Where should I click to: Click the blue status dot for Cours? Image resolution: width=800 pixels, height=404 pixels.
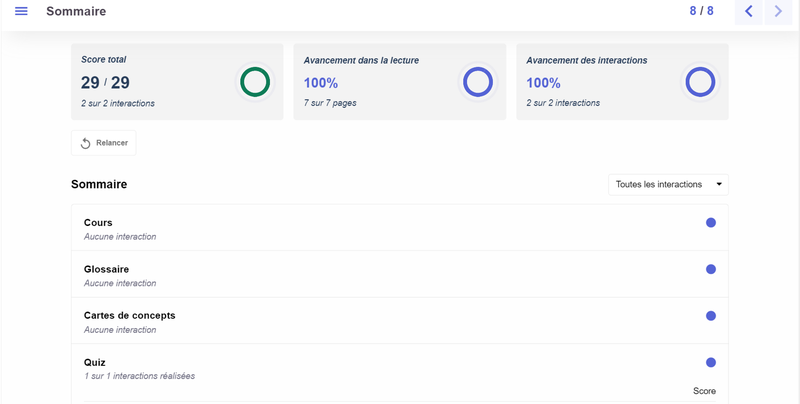tap(711, 222)
